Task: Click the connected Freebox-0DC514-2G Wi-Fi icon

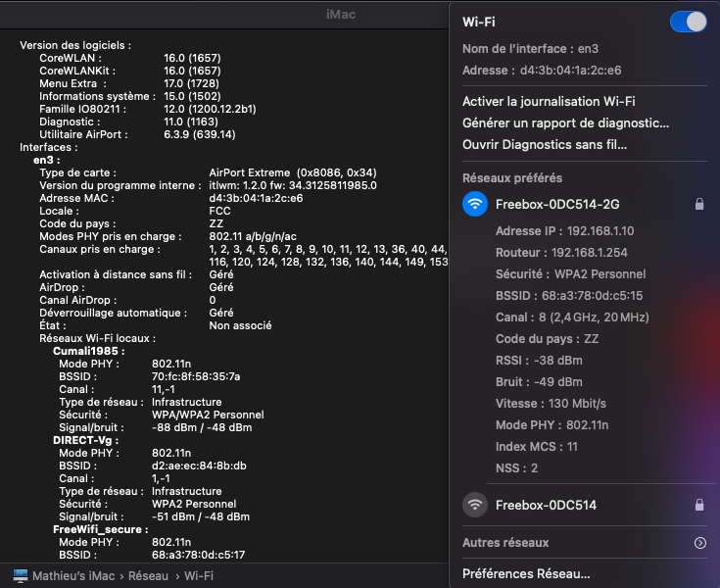Action: [475, 204]
